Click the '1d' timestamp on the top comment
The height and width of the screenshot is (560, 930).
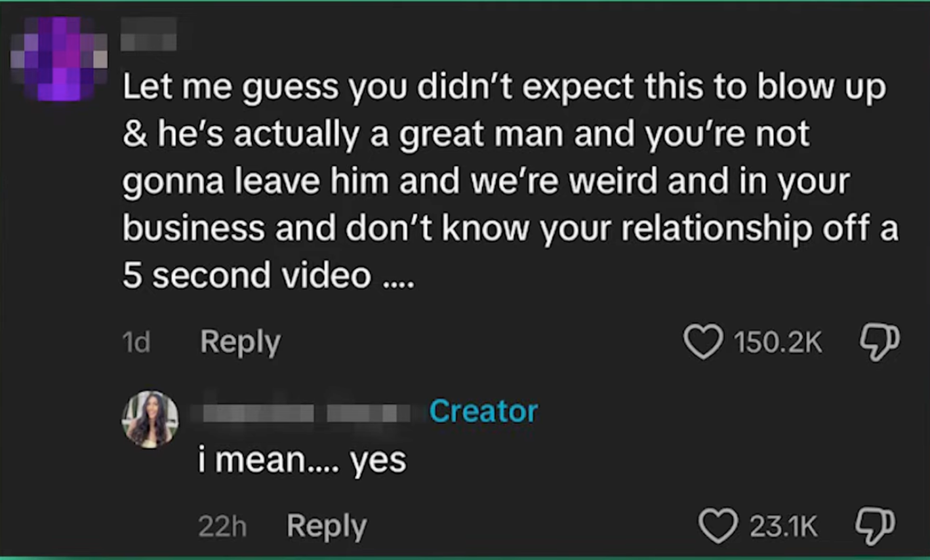tap(136, 342)
